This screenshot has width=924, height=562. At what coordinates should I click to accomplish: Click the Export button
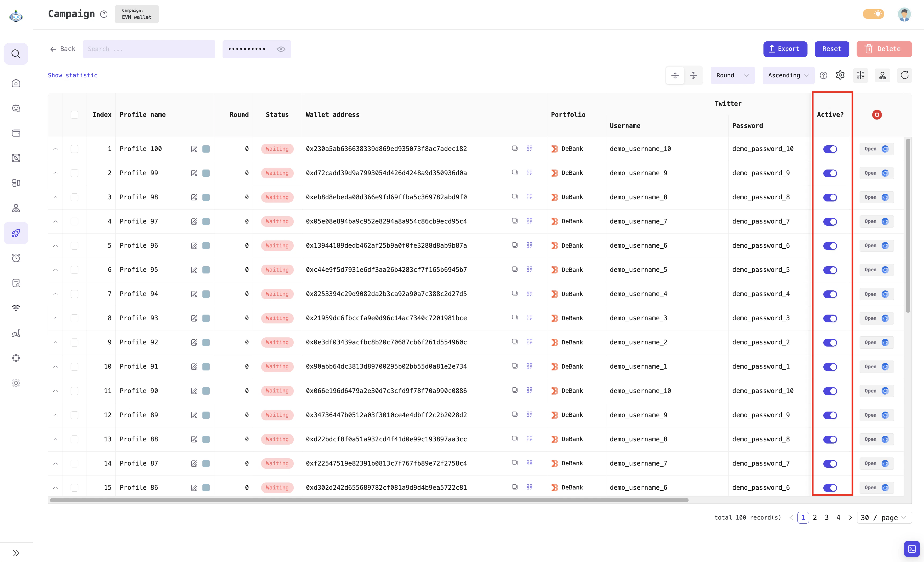pos(785,49)
